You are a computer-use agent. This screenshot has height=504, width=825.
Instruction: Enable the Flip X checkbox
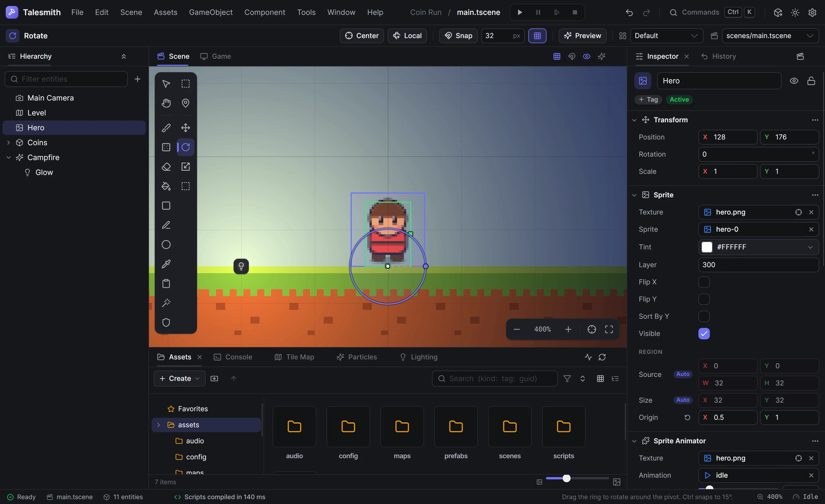[704, 282]
